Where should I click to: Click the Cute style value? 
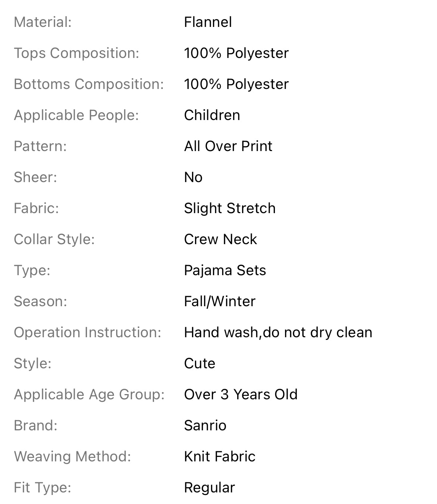click(199, 363)
